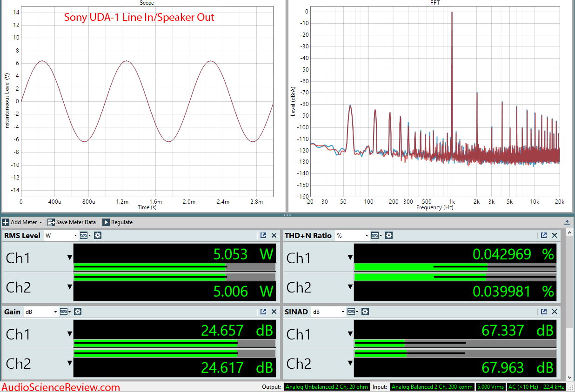Expand RMS Level Ch1 channel arrow
Image resolution: width=575 pixels, height=392 pixels.
click(x=69, y=258)
